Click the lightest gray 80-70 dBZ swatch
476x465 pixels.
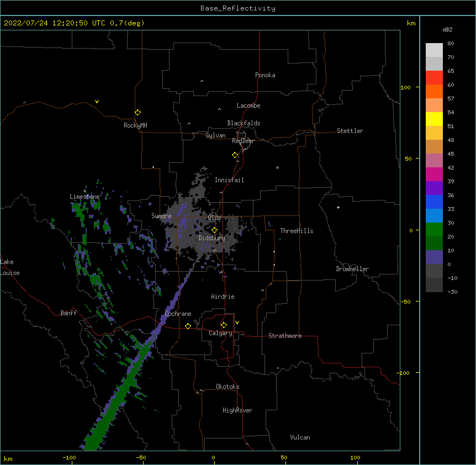tap(434, 50)
